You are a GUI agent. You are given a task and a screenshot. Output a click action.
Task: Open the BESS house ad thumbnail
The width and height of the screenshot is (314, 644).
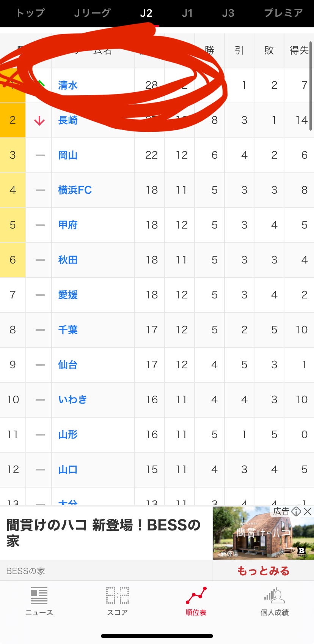(x=263, y=533)
